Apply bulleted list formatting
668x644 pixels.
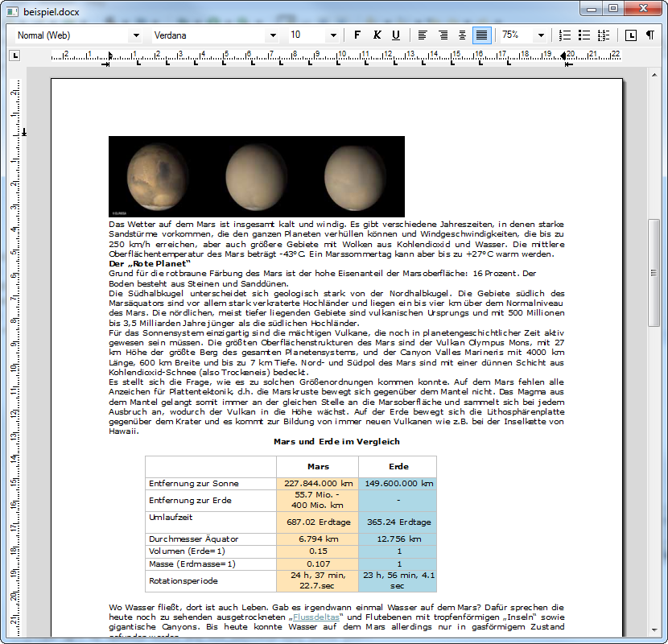584,35
